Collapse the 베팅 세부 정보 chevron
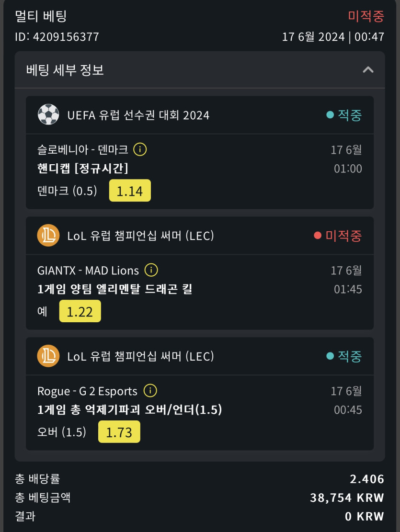 tap(368, 70)
